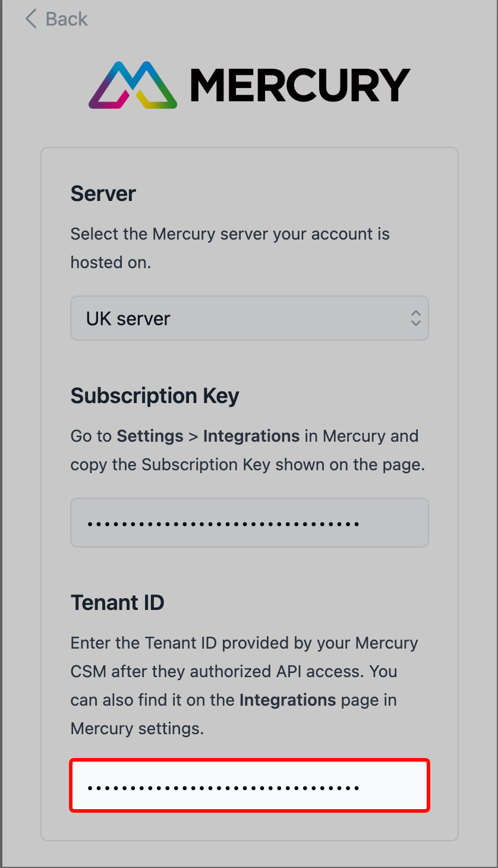Image resolution: width=498 pixels, height=868 pixels.
Task: Select the "UK server" text in combo box
Action: point(128,319)
